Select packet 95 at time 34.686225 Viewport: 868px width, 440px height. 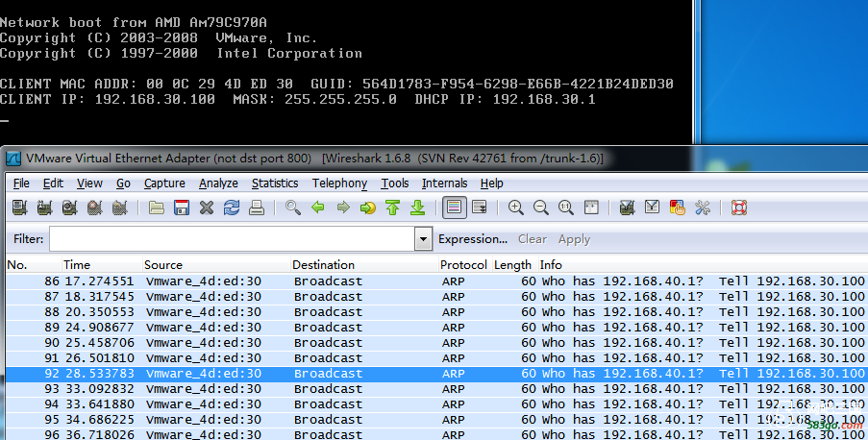point(436,420)
